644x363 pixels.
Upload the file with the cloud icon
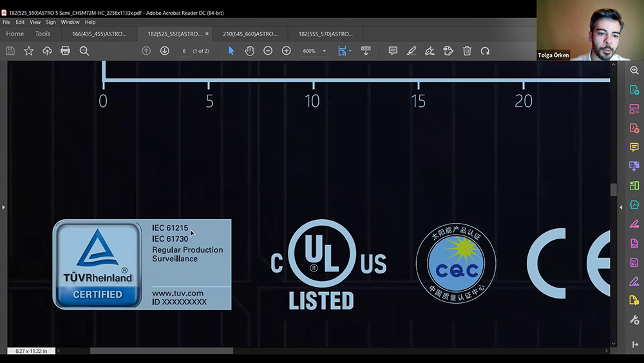[47, 50]
